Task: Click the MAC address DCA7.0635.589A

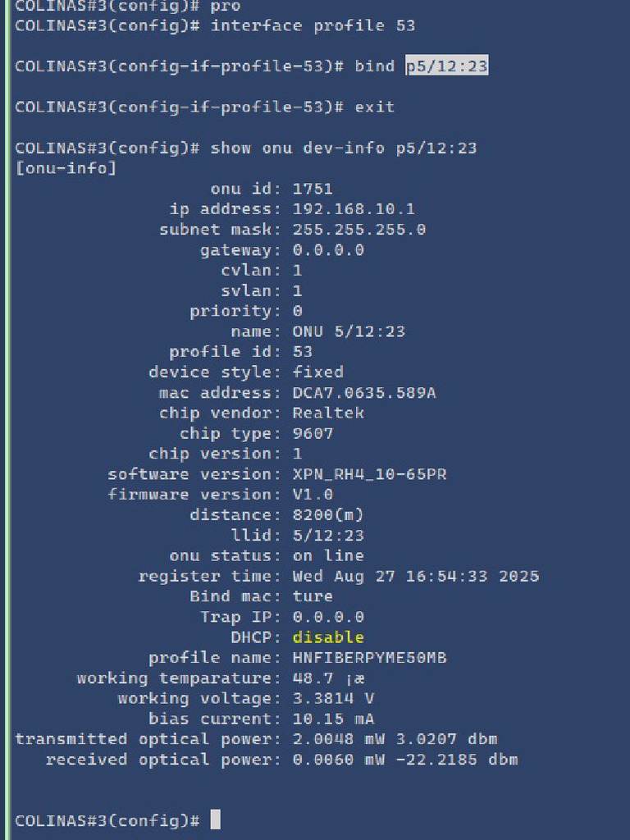Action: coord(364,393)
